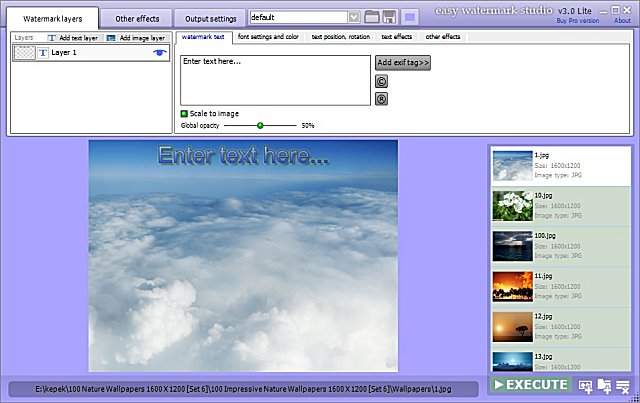Save profile with the floppy disk icon

(389, 17)
